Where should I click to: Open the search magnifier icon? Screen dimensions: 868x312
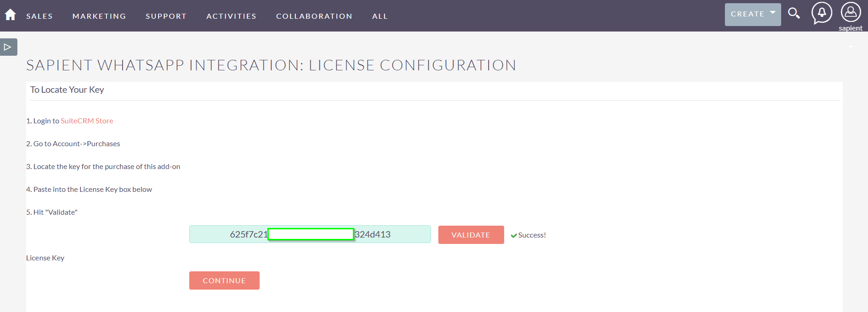(x=794, y=13)
